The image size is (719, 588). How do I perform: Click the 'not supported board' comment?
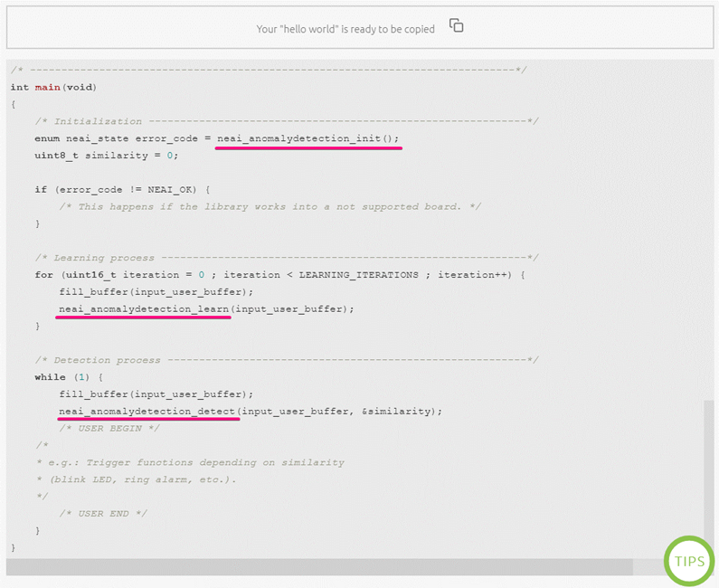(270, 207)
